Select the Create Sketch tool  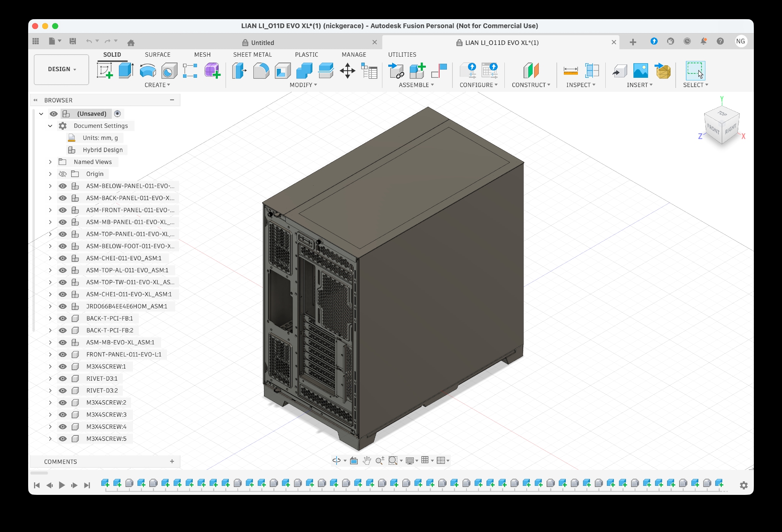click(x=105, y=71)
